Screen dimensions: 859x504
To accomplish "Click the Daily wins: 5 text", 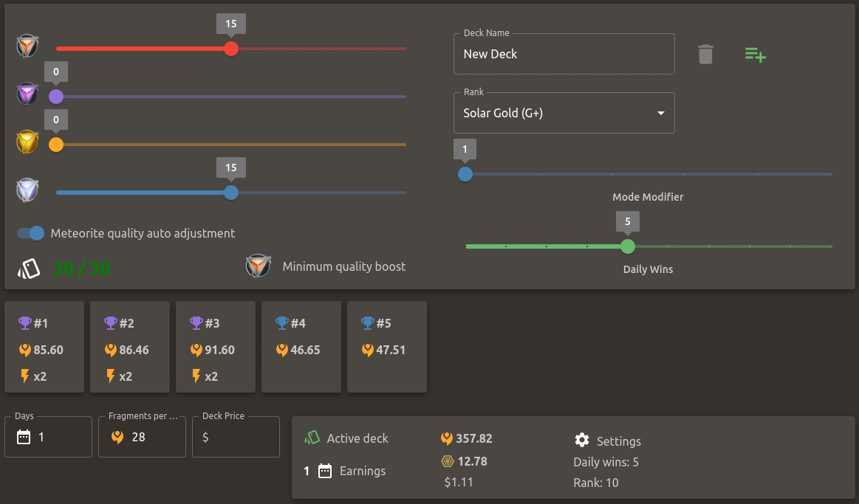I will 606,462.
